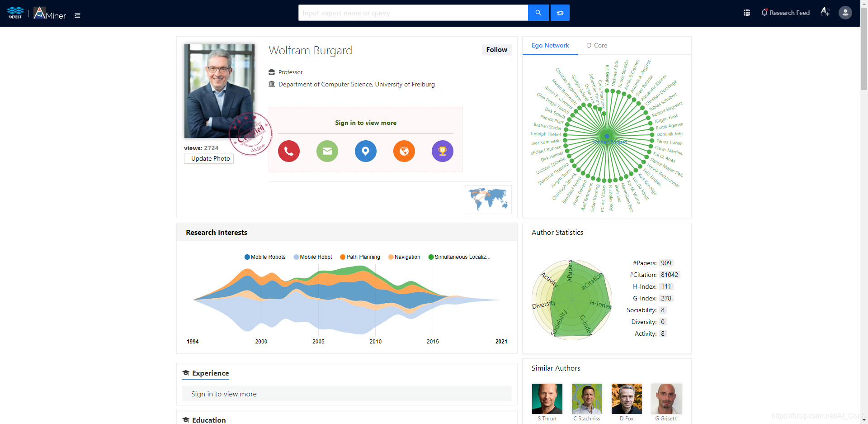
Task: Click the Department of Computer Science affiliation
Action: (356, 84)
